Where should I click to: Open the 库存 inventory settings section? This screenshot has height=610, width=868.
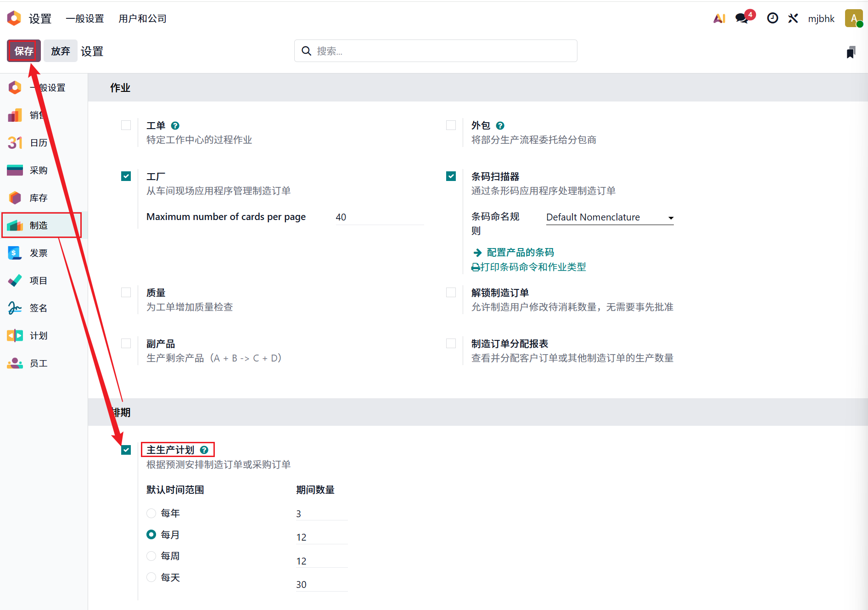(39, 198)
